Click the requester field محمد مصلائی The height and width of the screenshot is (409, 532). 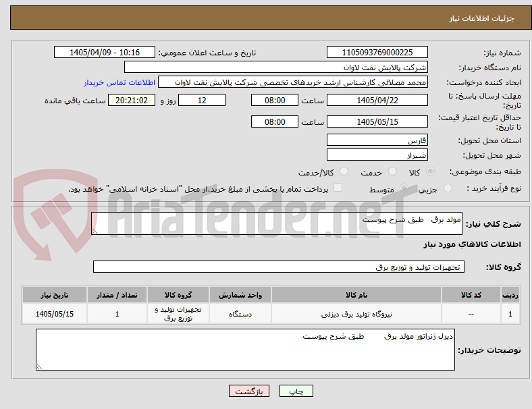click(293, 82)
